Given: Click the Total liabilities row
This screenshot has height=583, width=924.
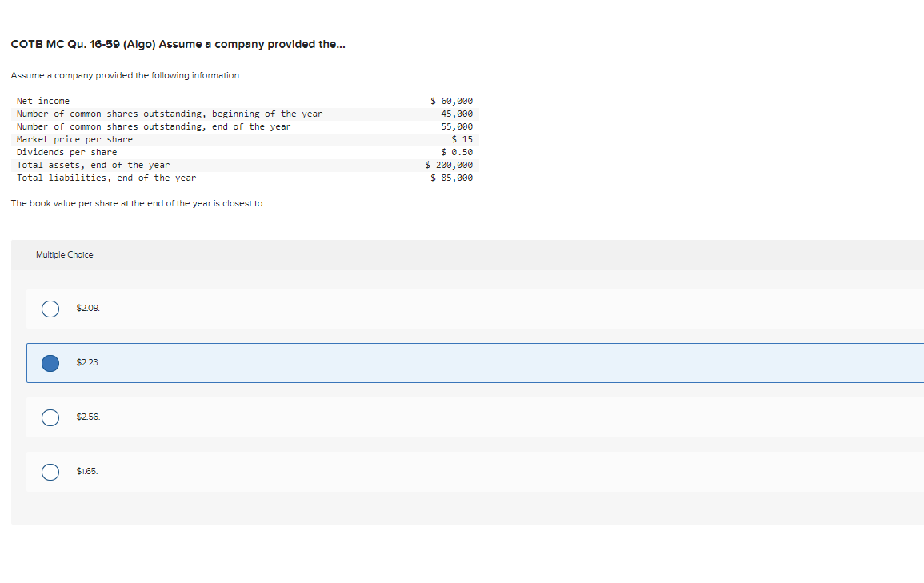Looking at the screenshot, I should 240,178.
